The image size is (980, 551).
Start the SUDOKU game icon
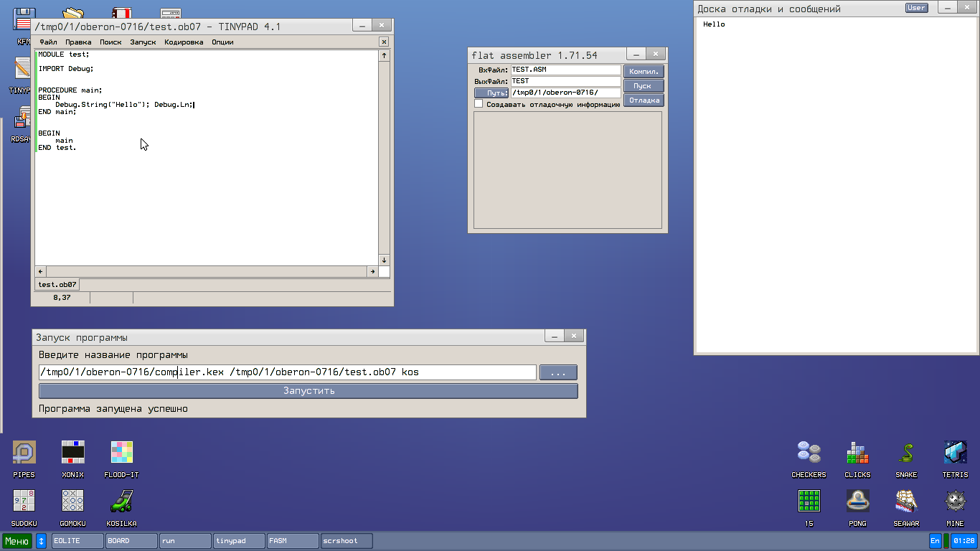(24, 501)
